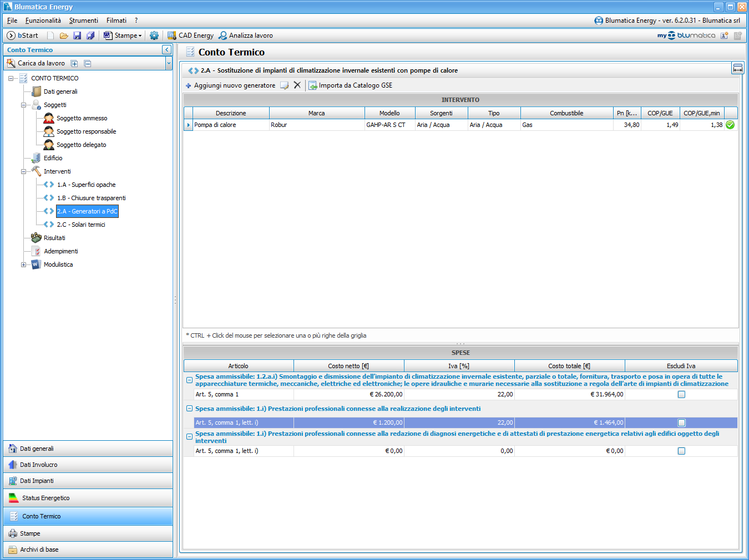
Task: Open the dropdown arrow beside Carica da lavoro
Action: (169, 63)
